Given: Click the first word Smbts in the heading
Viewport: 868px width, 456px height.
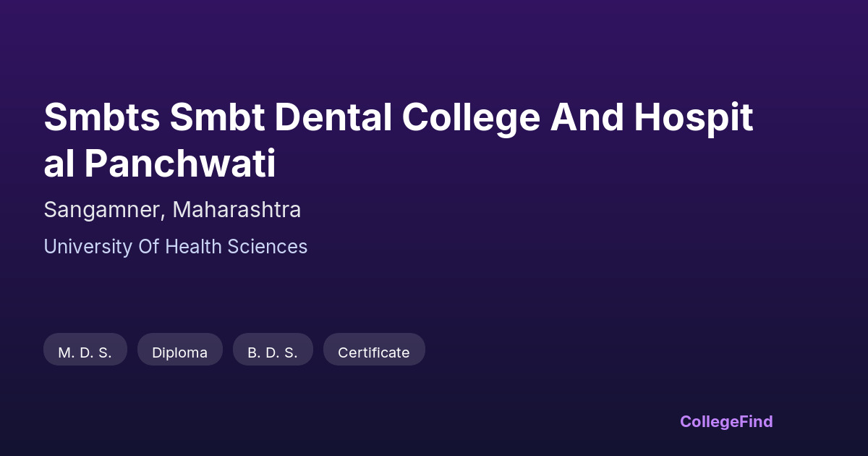Looking at the screenshot, I should (x=101, y=118).
